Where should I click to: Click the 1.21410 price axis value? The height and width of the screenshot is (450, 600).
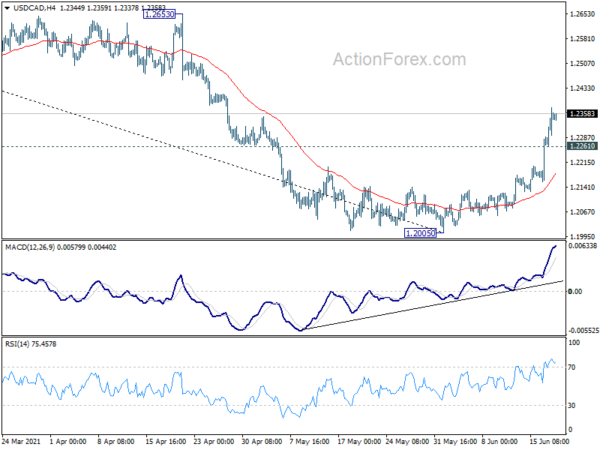click(x=582, y=188)
